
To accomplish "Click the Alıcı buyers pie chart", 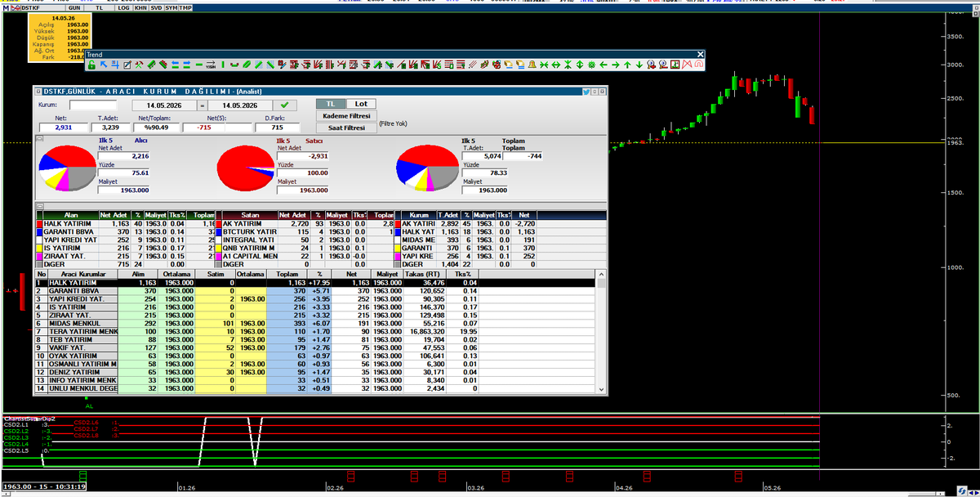I will pos(67,170).
